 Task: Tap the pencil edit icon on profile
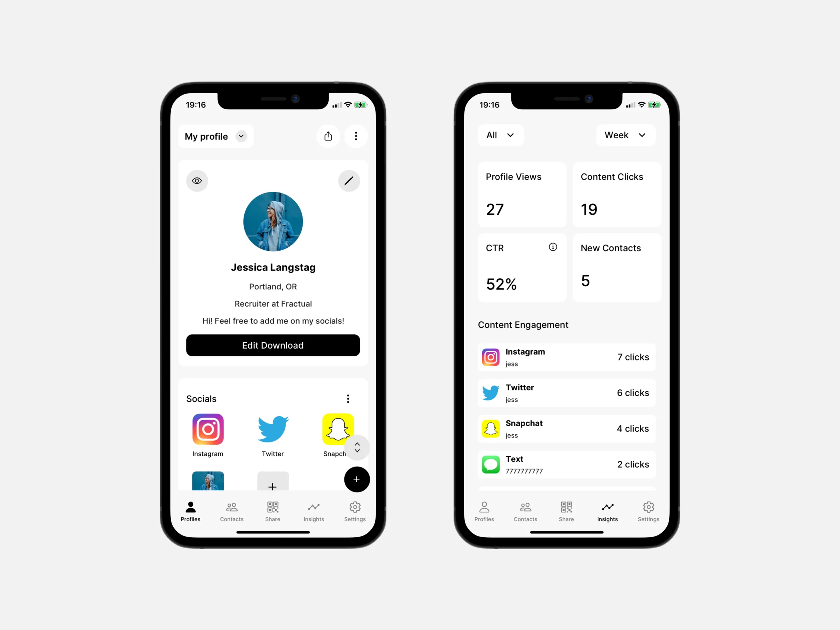click(349, 181)
